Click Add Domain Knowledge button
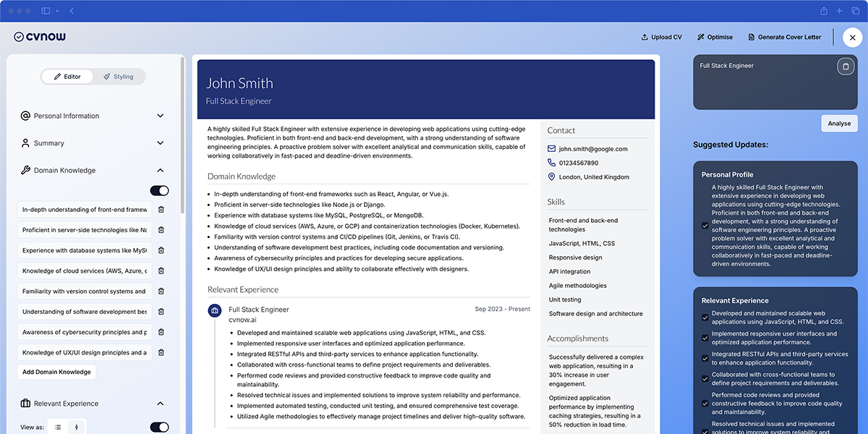This screenshot has height=434, width=868. tap(56, 372)
